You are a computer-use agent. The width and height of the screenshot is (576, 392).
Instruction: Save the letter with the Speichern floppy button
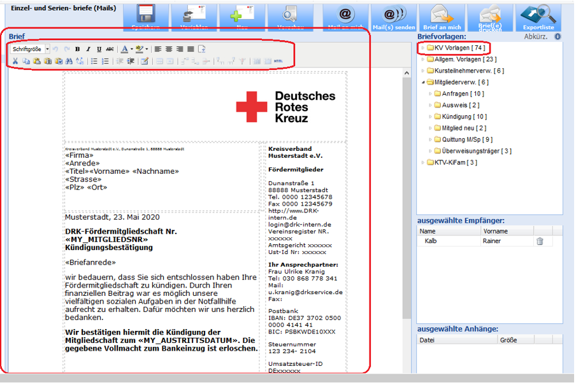pos(146,17)
